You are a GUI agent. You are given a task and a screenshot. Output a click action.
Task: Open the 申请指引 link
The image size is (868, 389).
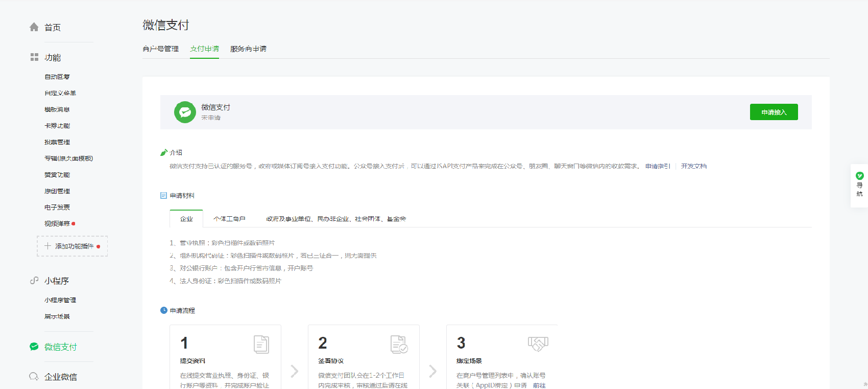click(x=658, y=166)
